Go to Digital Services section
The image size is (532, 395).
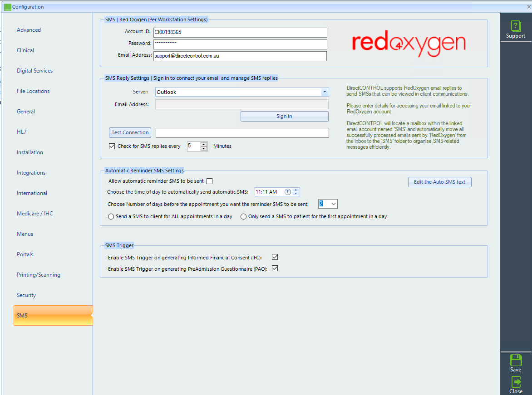pyautogui.click(x=35, y=71)
